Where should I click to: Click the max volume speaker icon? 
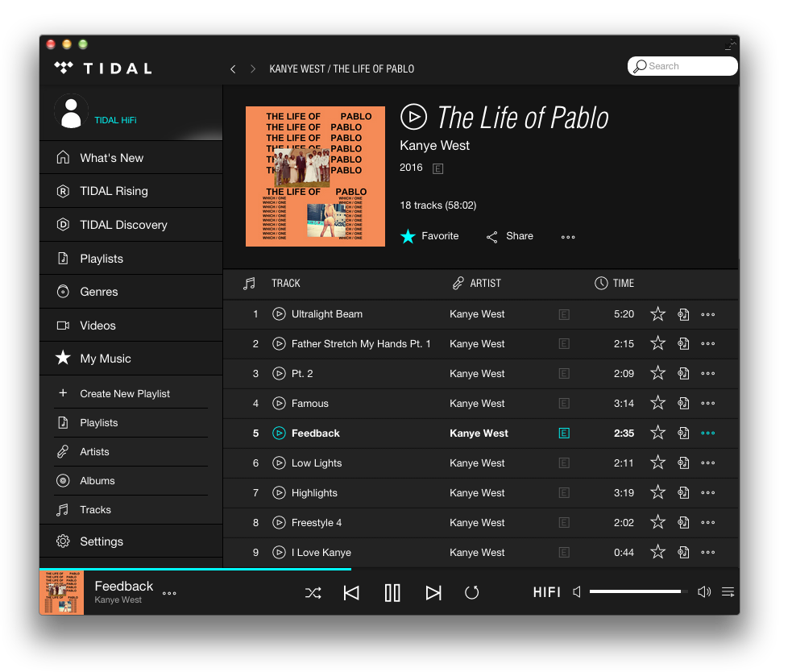704,591
